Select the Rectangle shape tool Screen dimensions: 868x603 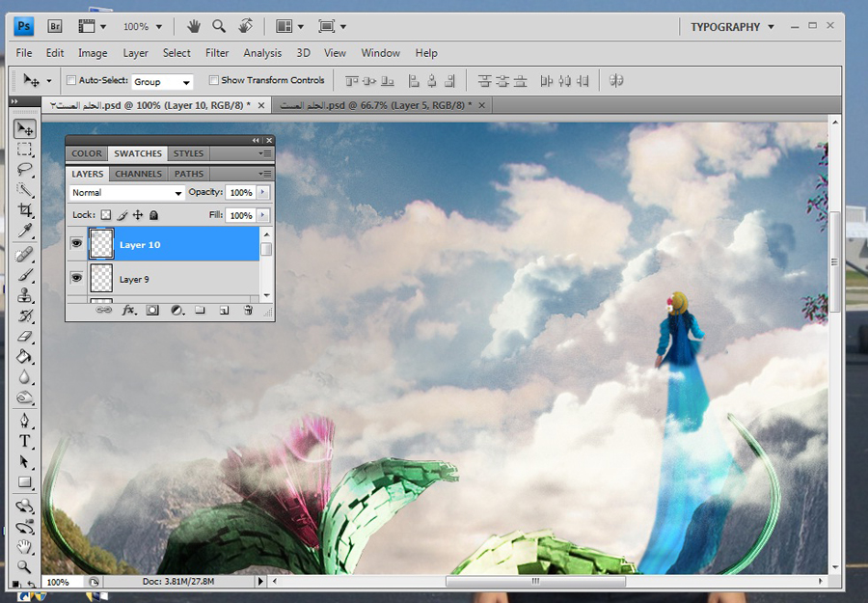tap(24, 481)
